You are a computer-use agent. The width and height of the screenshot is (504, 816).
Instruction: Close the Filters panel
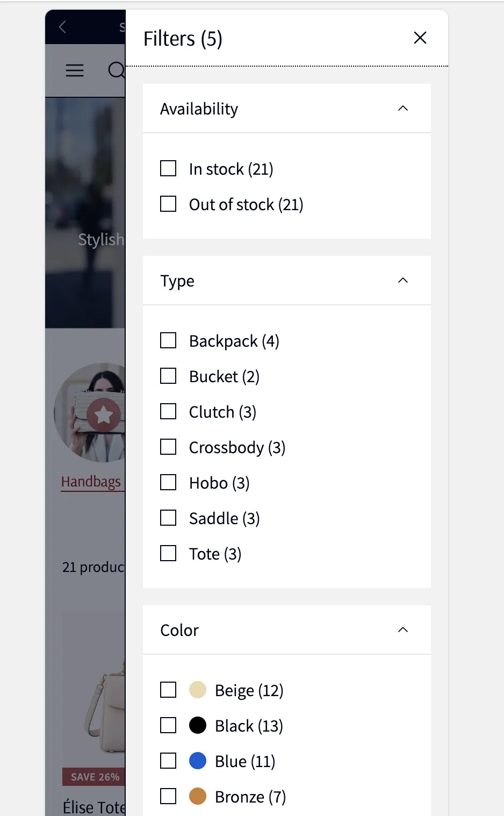point(420,38)
